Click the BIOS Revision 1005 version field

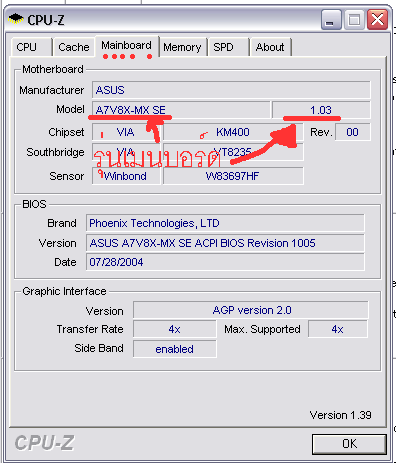pyautogui.click(x=225, y=243)
